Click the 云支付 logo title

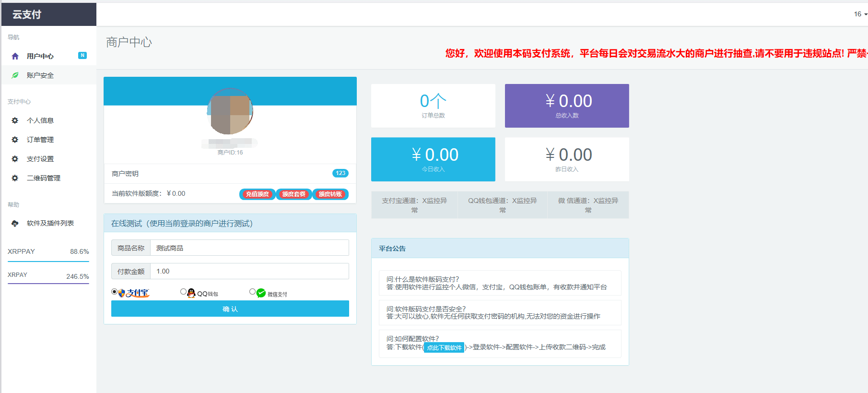click(27, 14)
